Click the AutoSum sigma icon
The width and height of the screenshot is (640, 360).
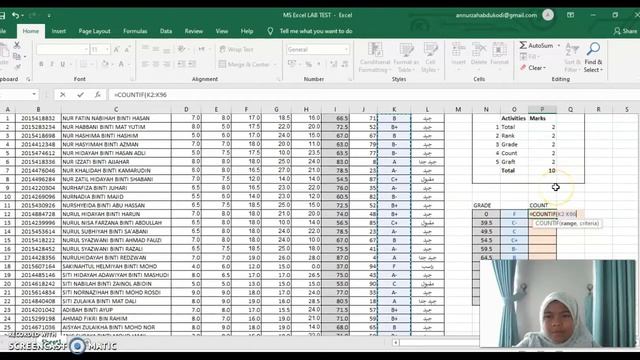tap(523, 45)
